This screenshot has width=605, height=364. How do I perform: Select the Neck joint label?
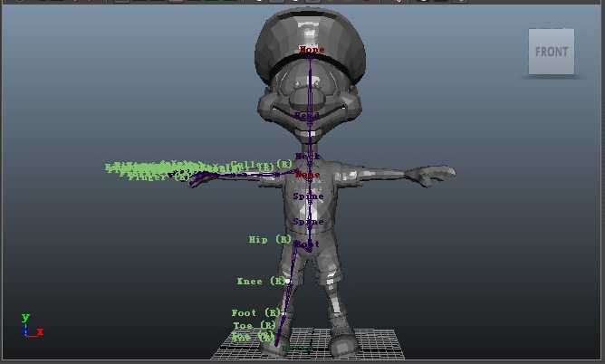(308, 156)
